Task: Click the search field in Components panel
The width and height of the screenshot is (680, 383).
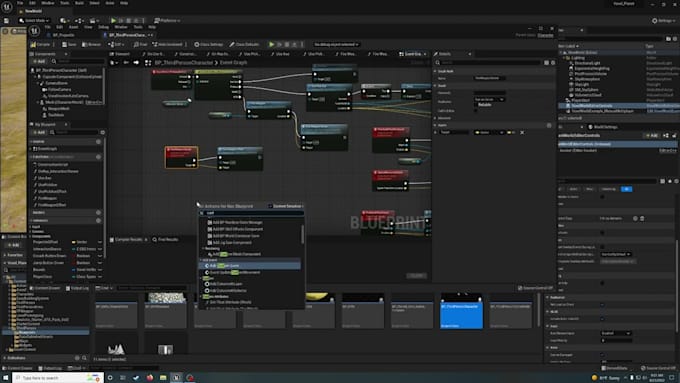Action: click(78, 61)
